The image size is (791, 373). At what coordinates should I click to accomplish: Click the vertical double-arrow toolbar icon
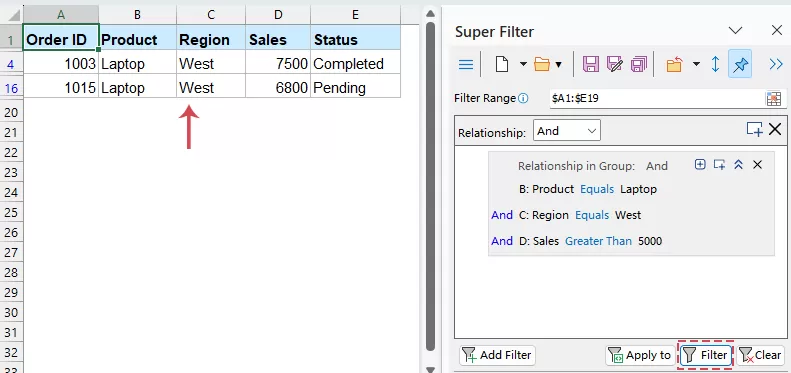(715, 65)
